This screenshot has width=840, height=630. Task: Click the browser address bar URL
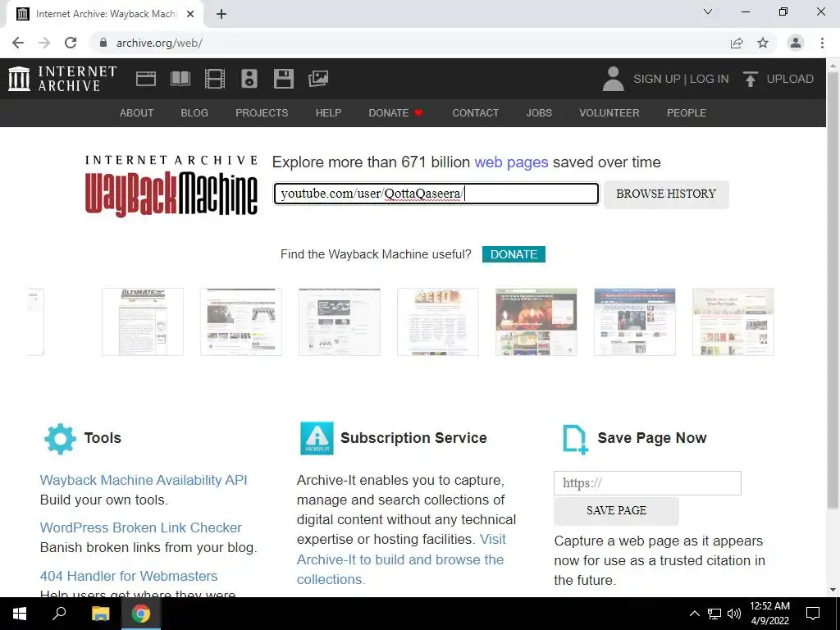point(159,43)
